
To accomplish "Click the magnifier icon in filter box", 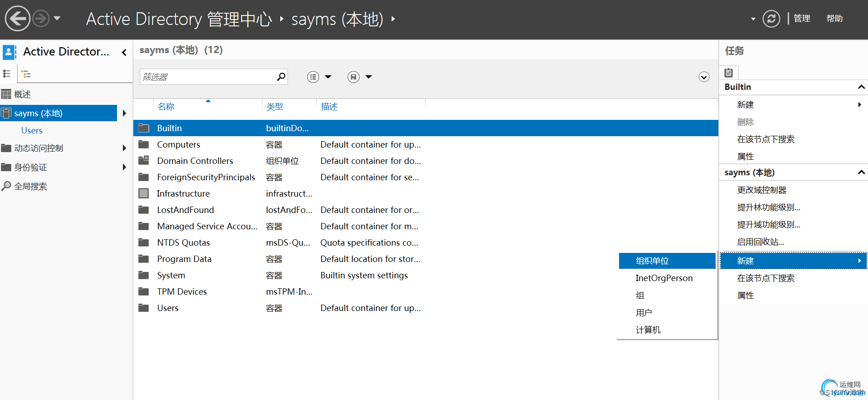I will pos(281,77).
